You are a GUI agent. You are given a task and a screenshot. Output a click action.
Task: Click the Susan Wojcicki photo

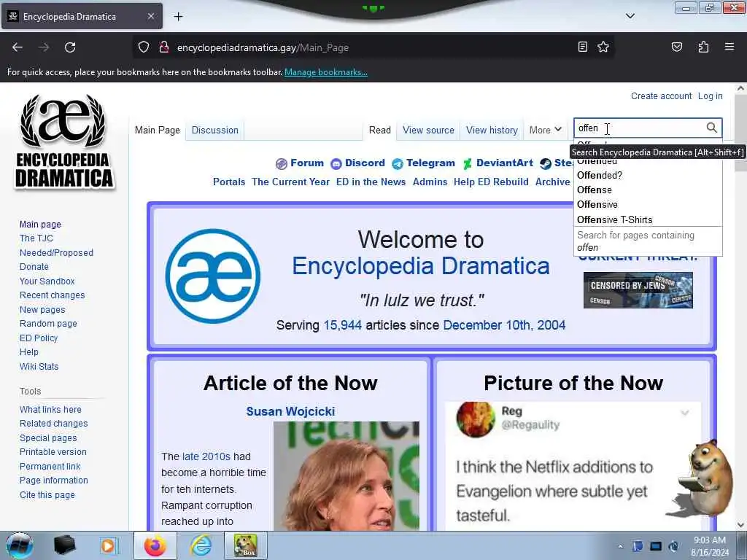click(x=347, y=475)
